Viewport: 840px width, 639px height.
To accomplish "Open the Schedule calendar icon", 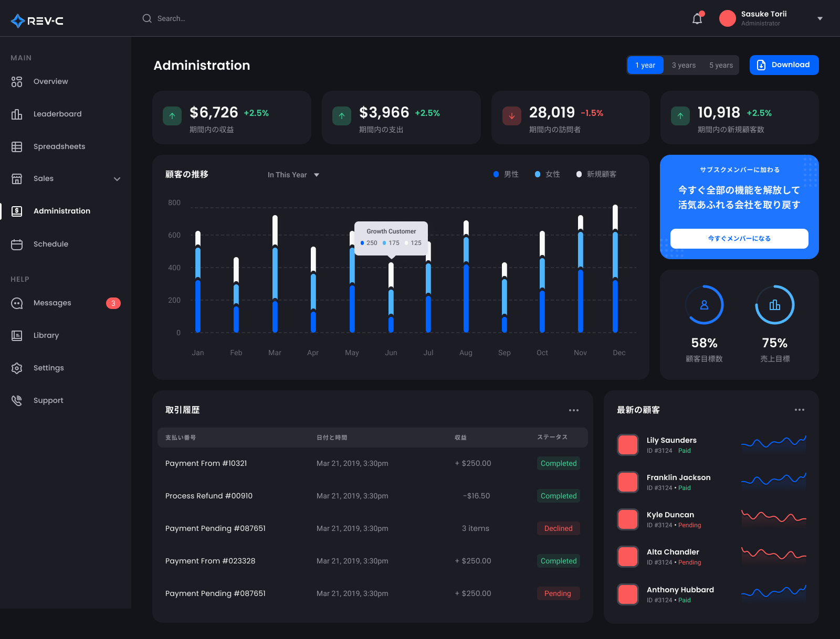I will click(x=17, y=244).
